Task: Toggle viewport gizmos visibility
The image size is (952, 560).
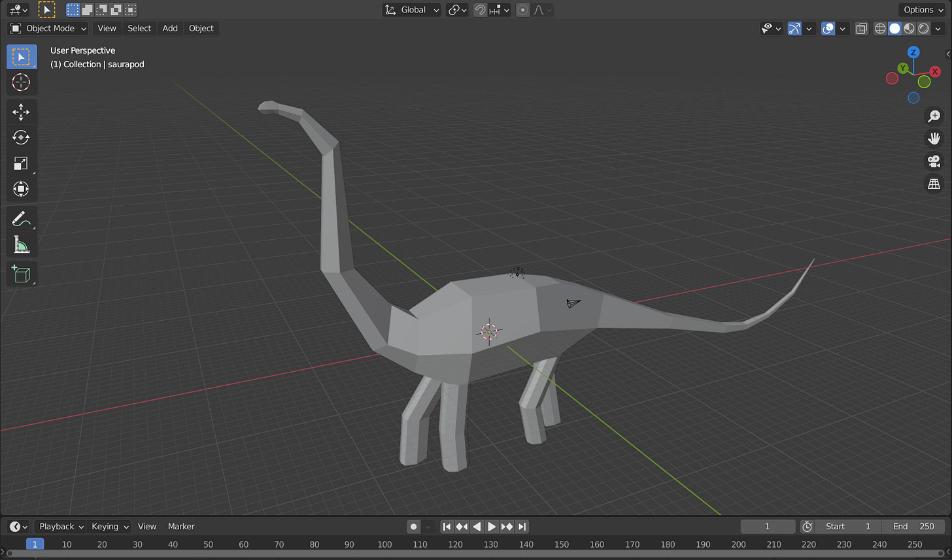Action: pos(794,29)
